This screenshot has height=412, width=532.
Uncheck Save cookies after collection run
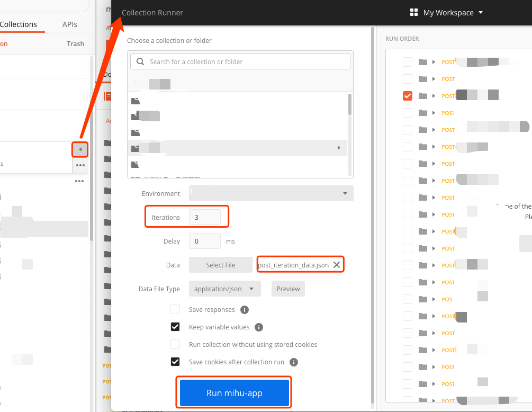175,362
